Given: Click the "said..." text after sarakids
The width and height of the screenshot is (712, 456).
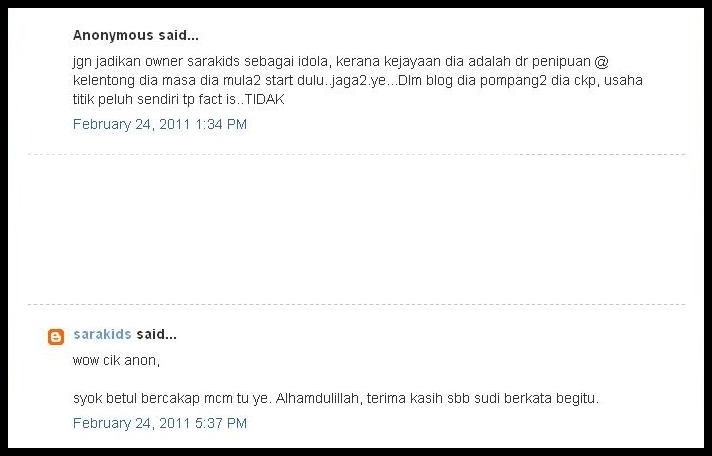Looking at the screenshot, I should click(156, 334).
